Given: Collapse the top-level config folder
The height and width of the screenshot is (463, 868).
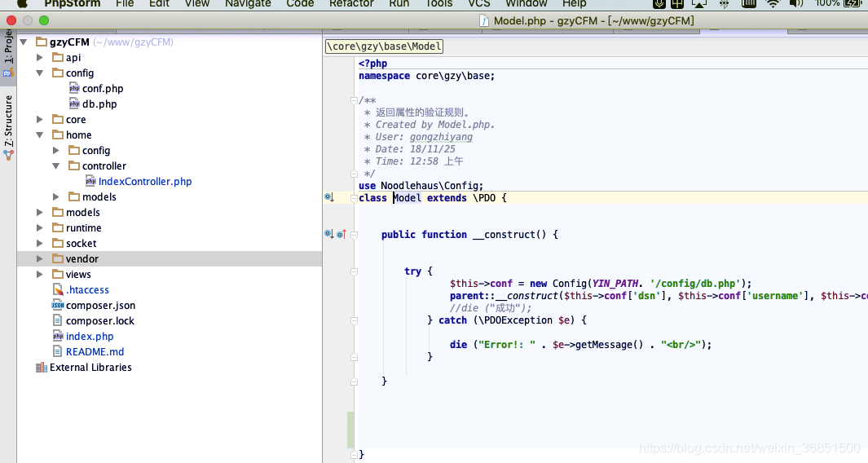Looking at the screenshot, I should pyautogui.click(x=39, y=73).
